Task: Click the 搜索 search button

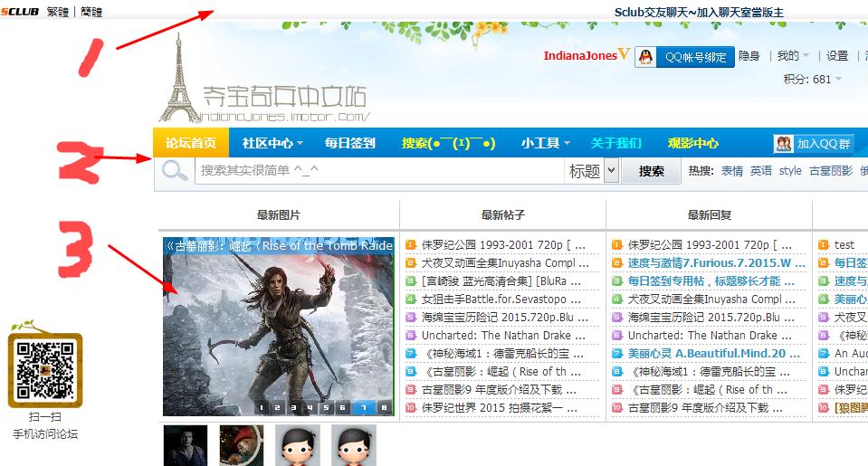Action: [x=651, y=170]
